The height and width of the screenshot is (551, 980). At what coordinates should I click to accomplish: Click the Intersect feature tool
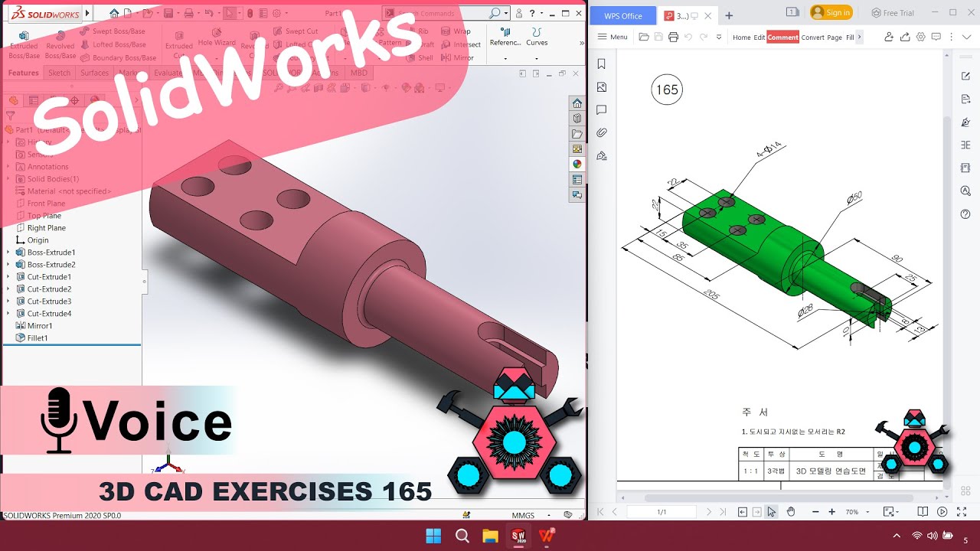pyautogui.click(x=461, y=44)
